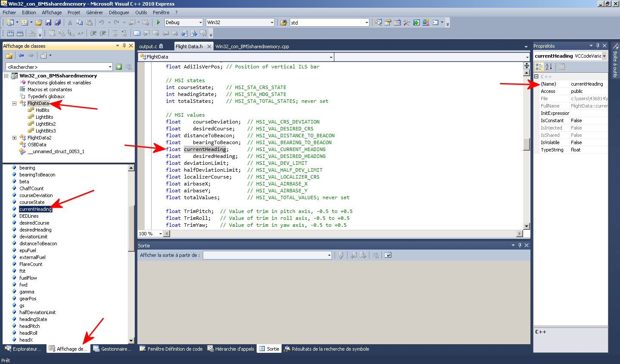
Task: Click the editor horizontal scrollbar right arrow
Action: coord(520,234)
